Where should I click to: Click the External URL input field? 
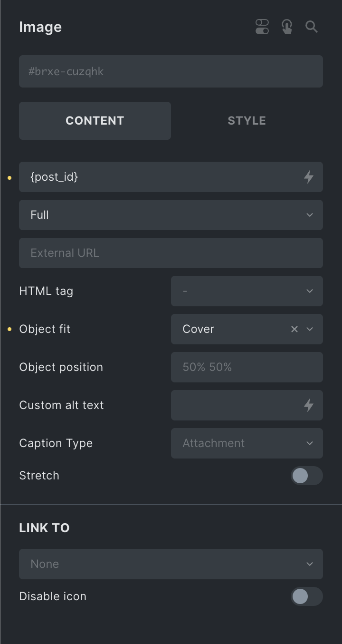pyautogui.click(x=171, y=253)
